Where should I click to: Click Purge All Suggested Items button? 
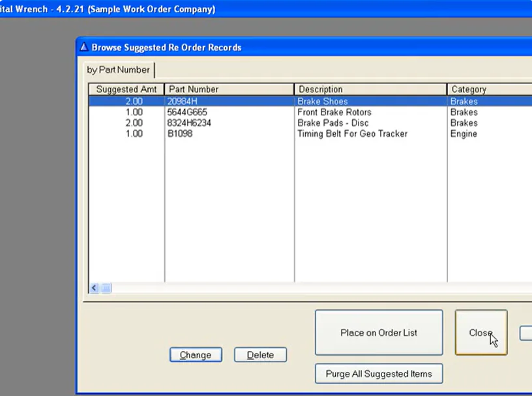pos(379,374)
